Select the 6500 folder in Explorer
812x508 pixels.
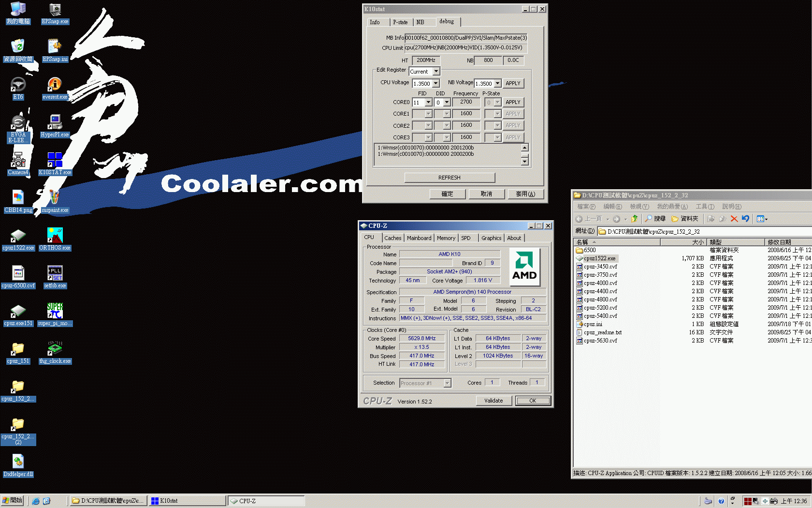point(586,250)
